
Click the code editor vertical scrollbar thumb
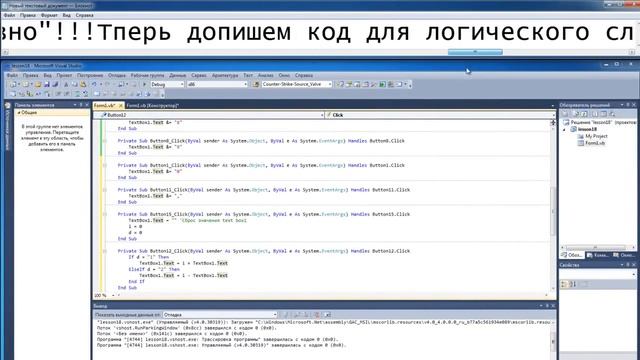point(553,211)
